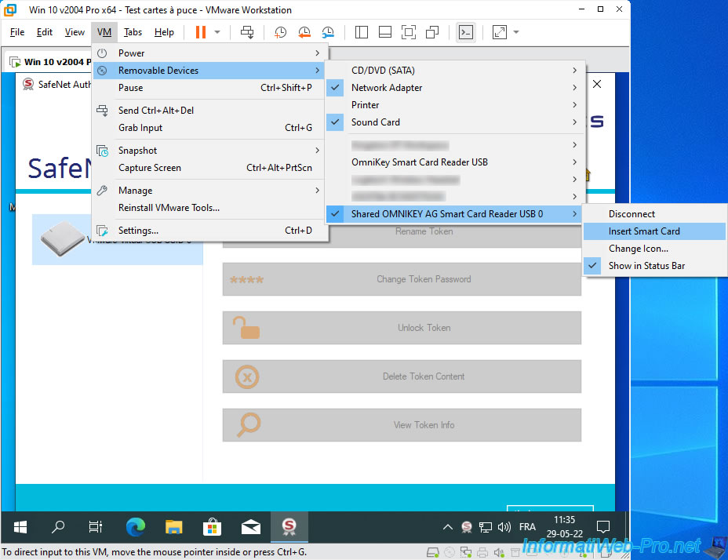
Task: Click the Delete Token Content button
Action: coord(402,376)
